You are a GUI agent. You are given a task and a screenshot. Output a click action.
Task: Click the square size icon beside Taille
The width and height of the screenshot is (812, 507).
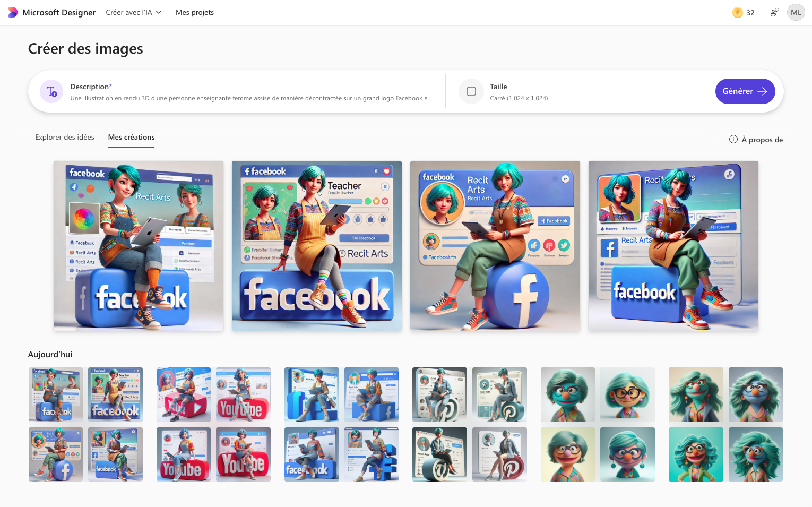click(x=471, y=91)
